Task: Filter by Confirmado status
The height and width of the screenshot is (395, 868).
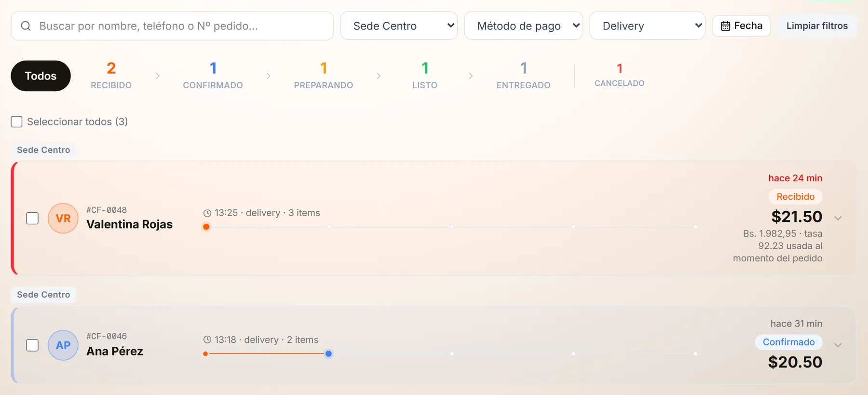Action: click(x=213, y=76)
